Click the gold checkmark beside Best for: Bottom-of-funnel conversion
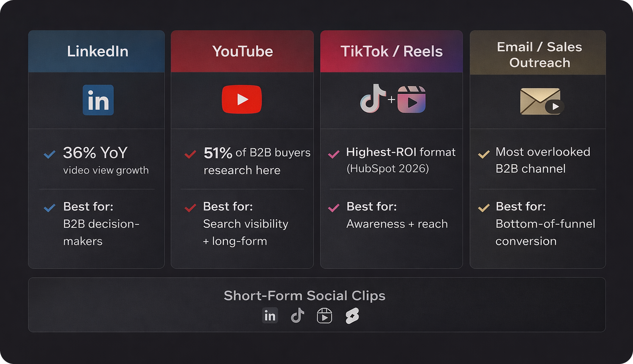Viewport: 633px width, 364px height. coord(484,208)
